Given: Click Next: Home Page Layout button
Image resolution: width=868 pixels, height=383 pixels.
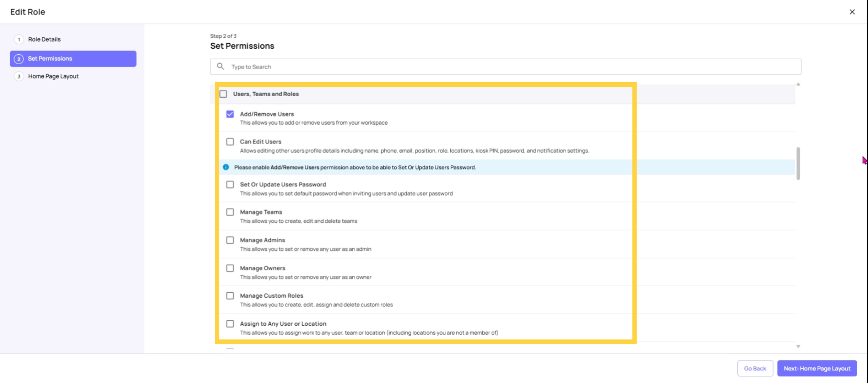Looking at the screenshot, I should [x=817, y=369].
